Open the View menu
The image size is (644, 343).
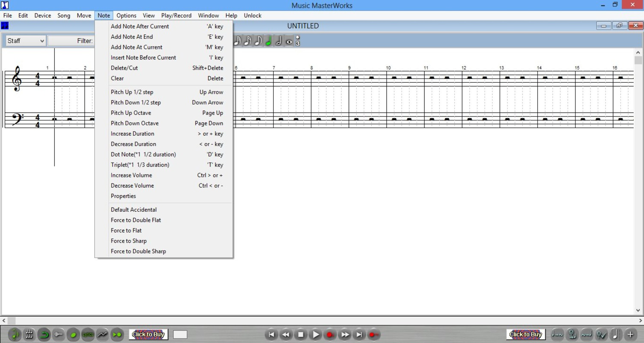click(x=149, y=15)
